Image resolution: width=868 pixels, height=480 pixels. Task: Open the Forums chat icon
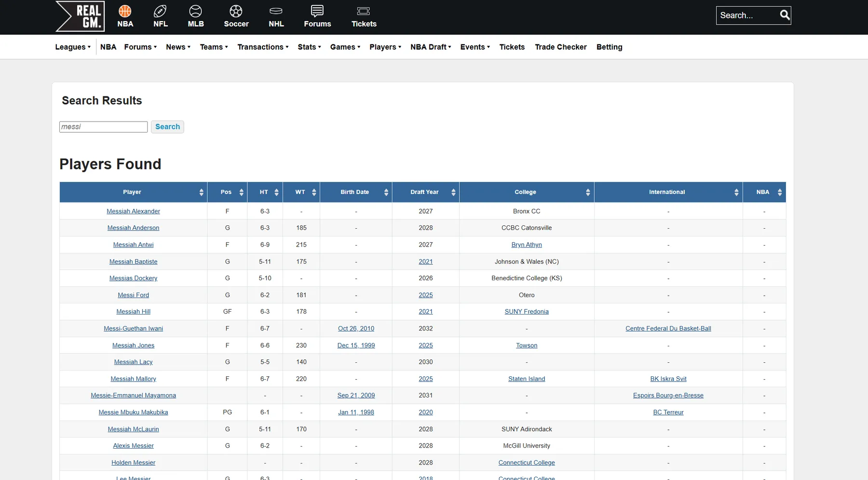click(x=317, y=11)
